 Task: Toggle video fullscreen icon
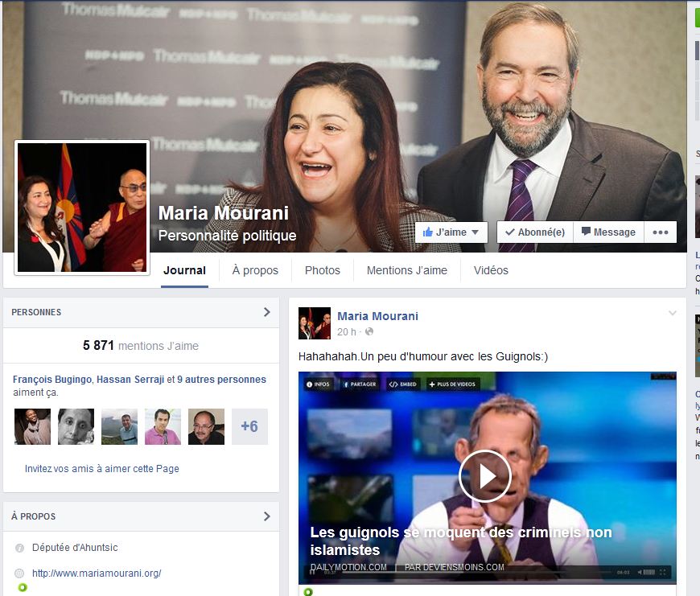click(x=662, y=572)
